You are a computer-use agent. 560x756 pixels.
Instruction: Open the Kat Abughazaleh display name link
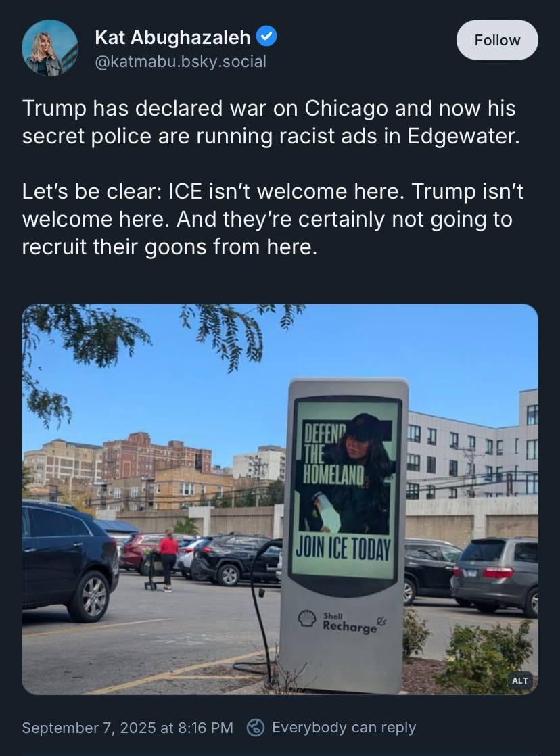tap(172, 37)
